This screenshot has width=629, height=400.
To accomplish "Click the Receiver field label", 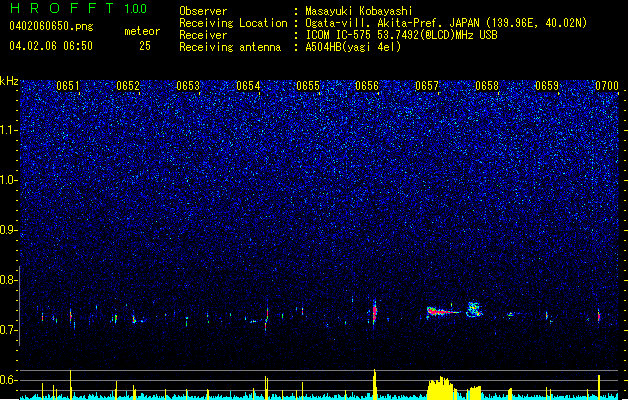I will pos(203,35).
